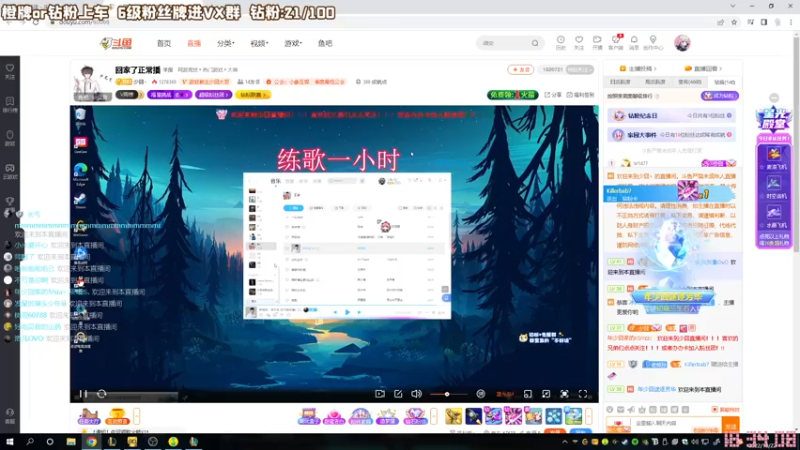
Task: Click the chat message input field
Action: click(x=676, y=424)
